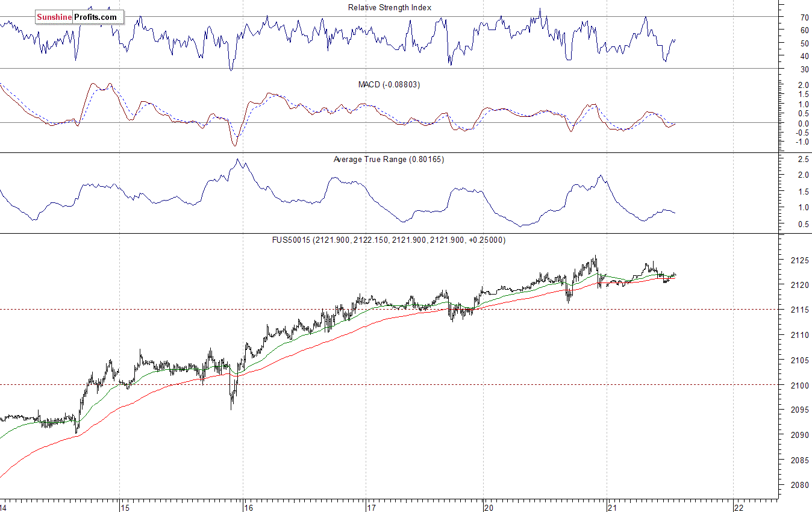The image size is (812, 512).
Task: Click MACD axis value 2.0
Action: coord(803,86)
